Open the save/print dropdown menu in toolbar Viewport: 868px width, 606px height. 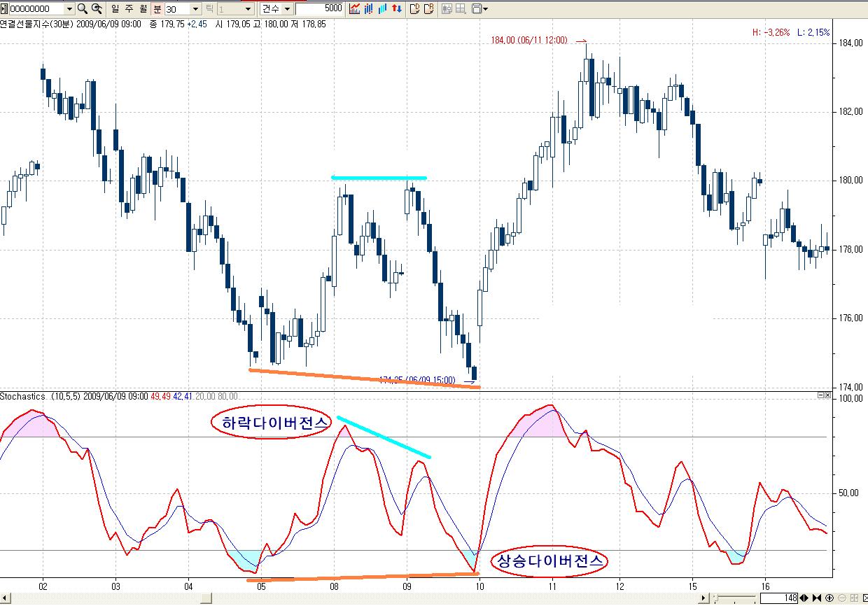(x=479, y=8)
